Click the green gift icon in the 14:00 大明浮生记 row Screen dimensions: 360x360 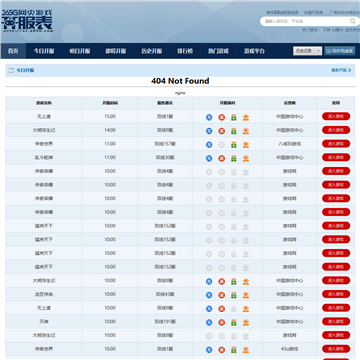click(234, 131)
